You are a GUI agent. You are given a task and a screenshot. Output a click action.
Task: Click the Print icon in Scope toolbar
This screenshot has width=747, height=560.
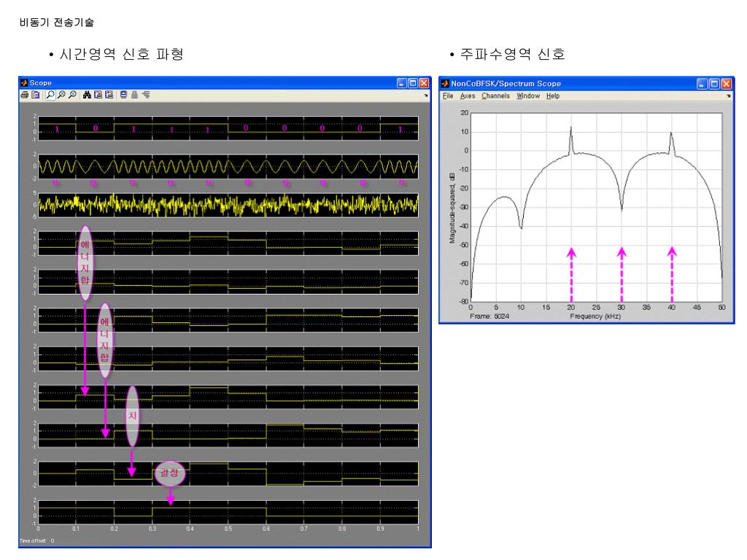24,95
